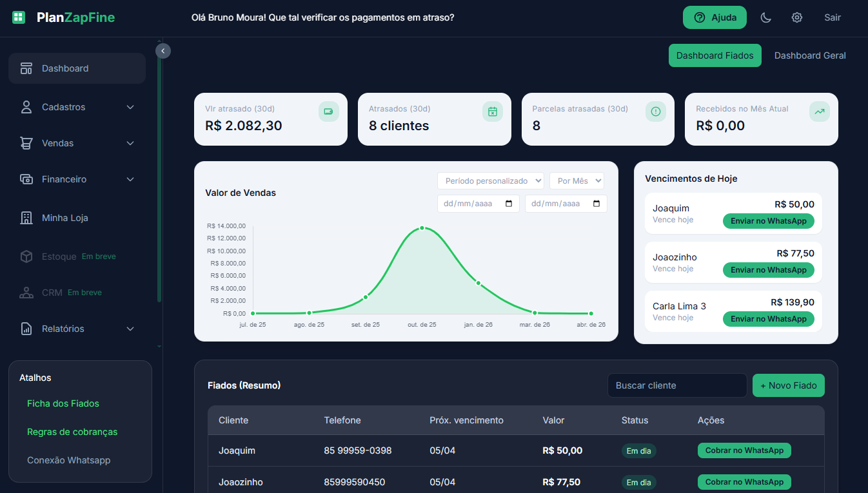Click + Novo Fiado button
The height and width of the screenshot is (493, 868).
pyautogui.click(x=788, y=385)
